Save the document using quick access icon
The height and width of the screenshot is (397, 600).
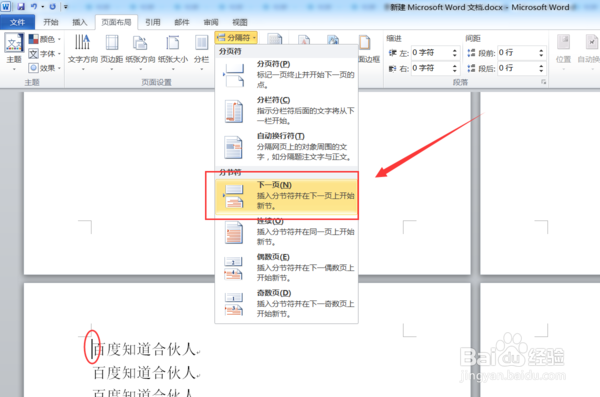point(21,7)
